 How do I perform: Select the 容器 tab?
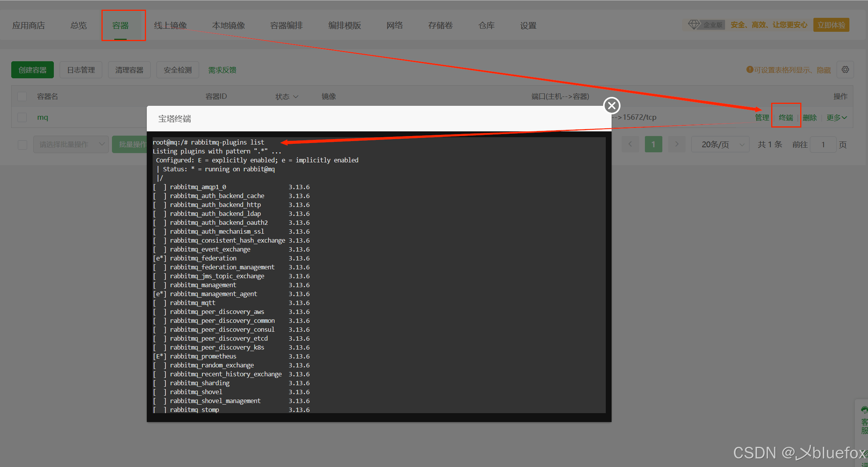[x=120, y=26]
